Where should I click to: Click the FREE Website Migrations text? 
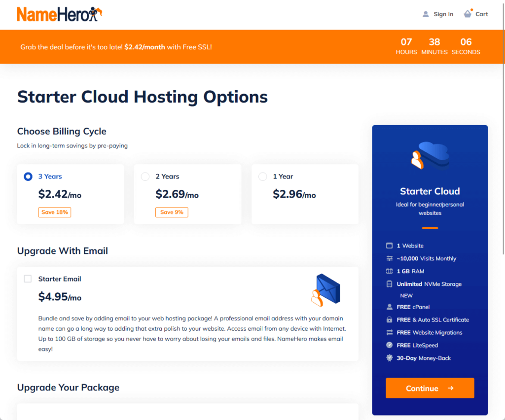coord(430,332)
